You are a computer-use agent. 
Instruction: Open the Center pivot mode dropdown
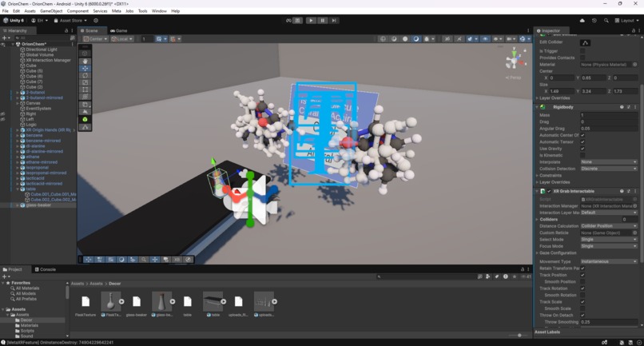pos(95,38)
